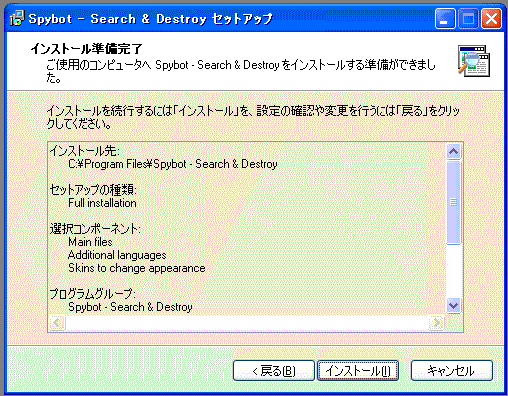Screen dimensions: 508x396
Task: Go back with the 戻る(B) button
Action: coord(274,370)
